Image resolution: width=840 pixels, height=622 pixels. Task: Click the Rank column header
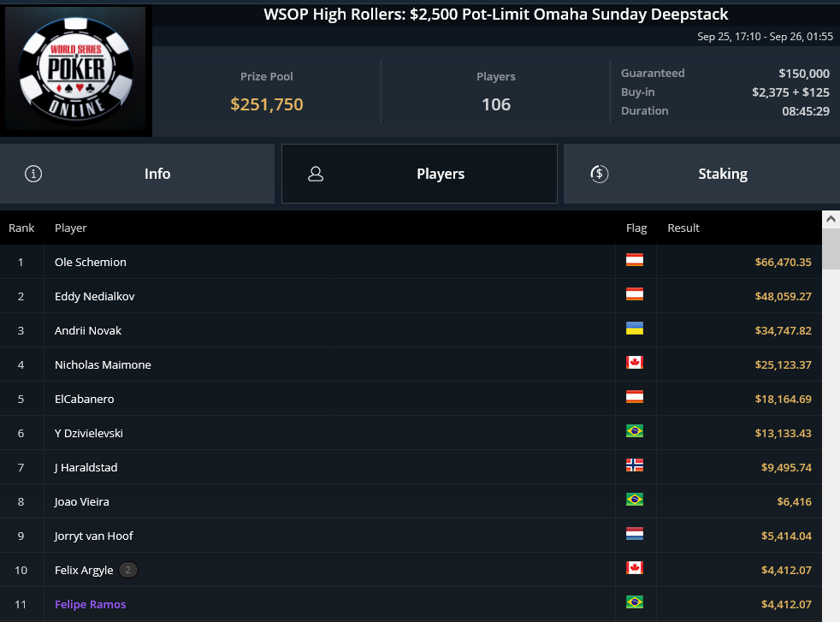point(21,228)
